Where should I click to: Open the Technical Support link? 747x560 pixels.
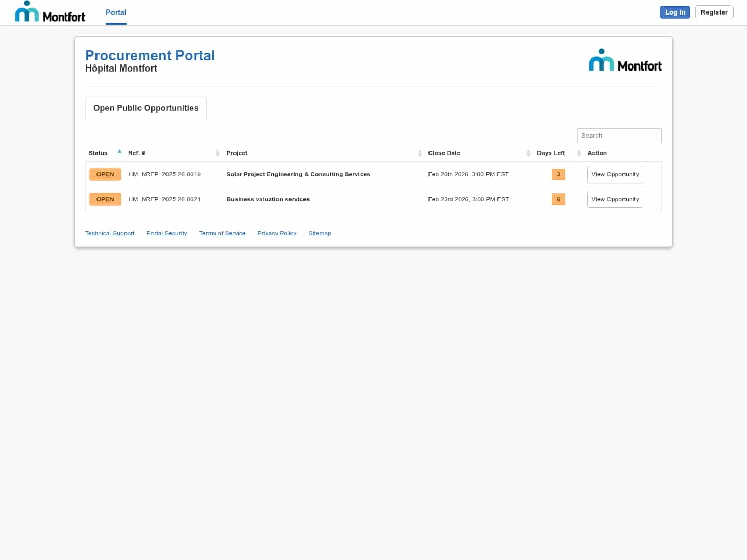(109, 233)
